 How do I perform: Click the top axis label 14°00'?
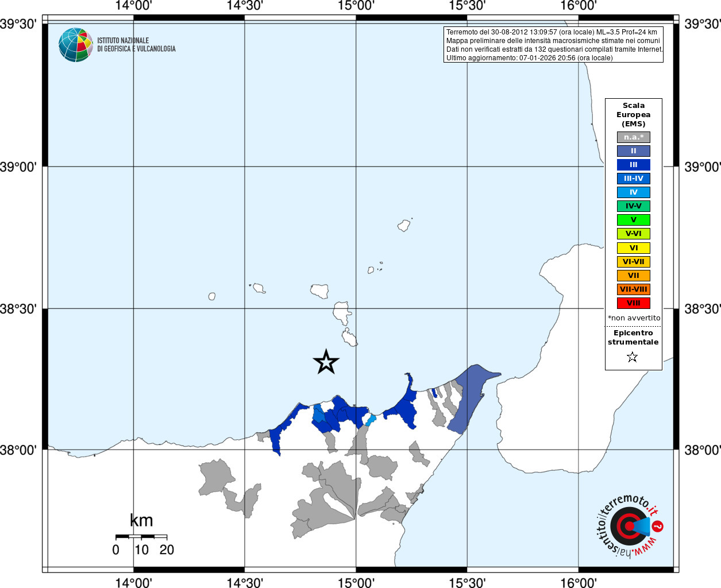point(133,6)
